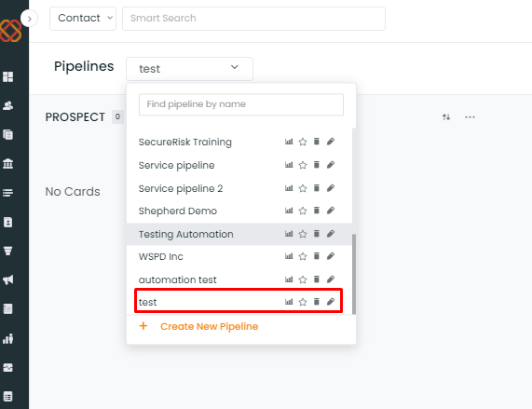The height and width of the screenshot is (409, 532).
Task: Open the chart report icon for Shepherd Demo
Action: click(x=289, y=211)
